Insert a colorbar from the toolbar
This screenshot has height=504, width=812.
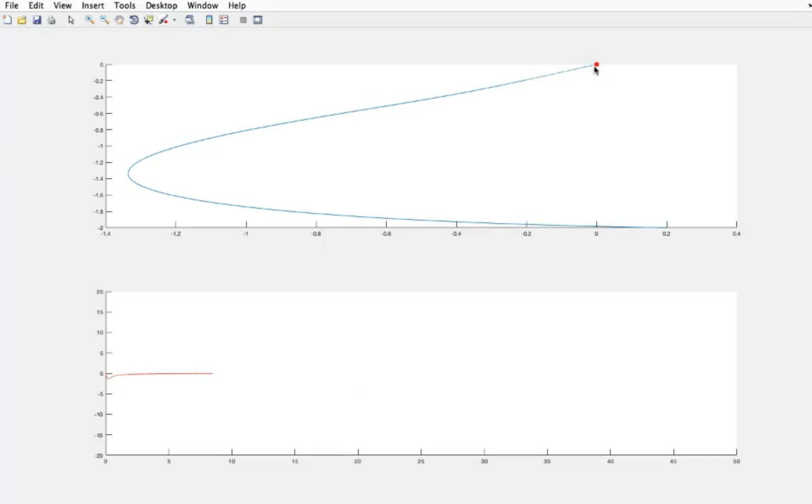[x=209, y=20]
